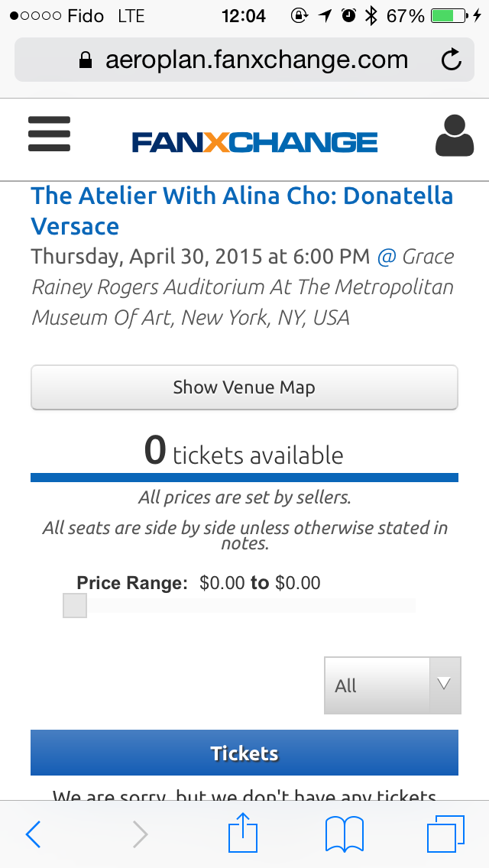
Task: Tap the padlock icon in the address bar
Action: point(86,60)
